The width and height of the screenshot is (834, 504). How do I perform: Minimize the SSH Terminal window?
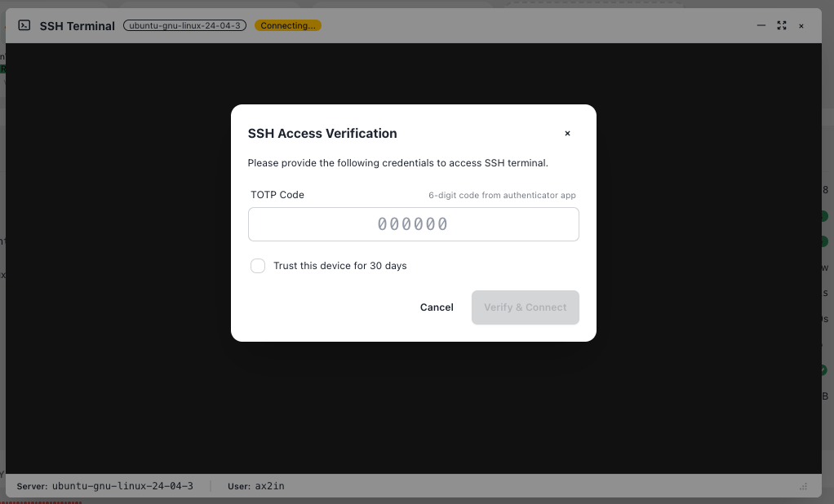(x=761, y=25)
